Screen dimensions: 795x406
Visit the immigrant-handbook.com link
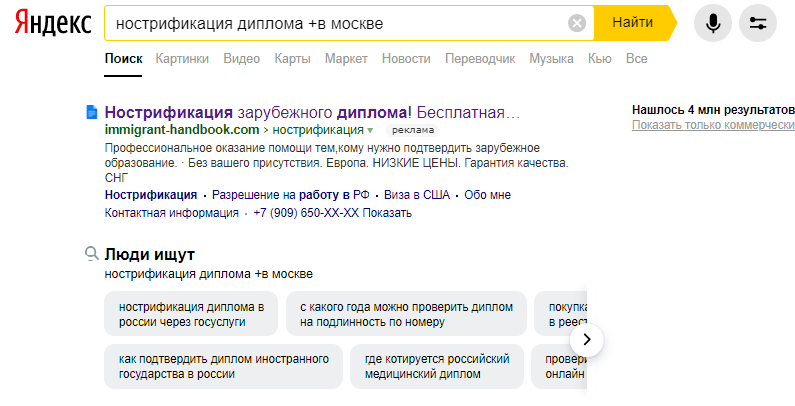tap(182, 130)
